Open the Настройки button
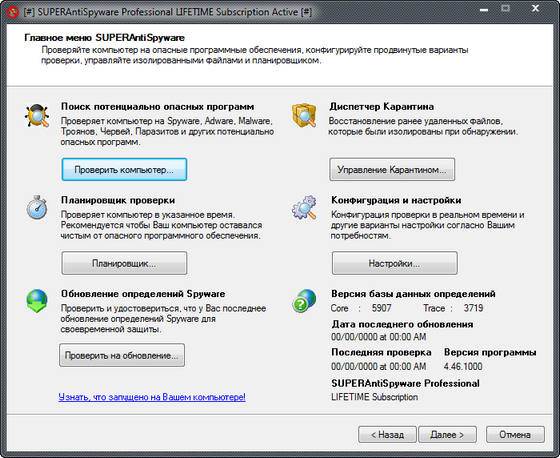560x458 pixels. (x=395, y=263)
